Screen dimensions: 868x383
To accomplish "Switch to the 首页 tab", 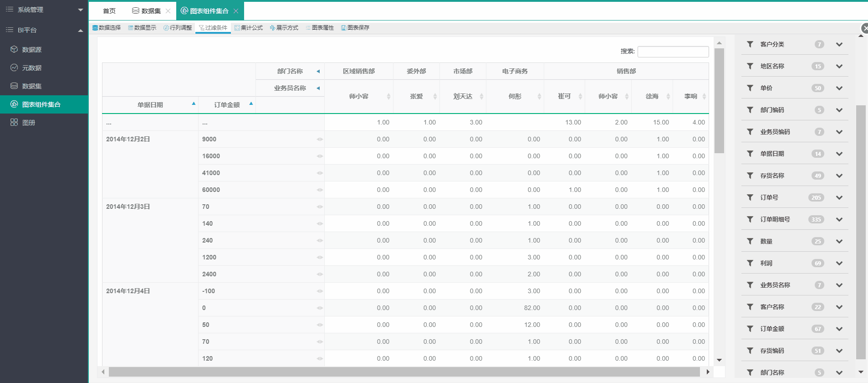I will [x=109, y=11].
